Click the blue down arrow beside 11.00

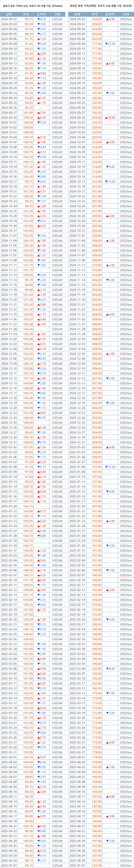pos(106,467)
